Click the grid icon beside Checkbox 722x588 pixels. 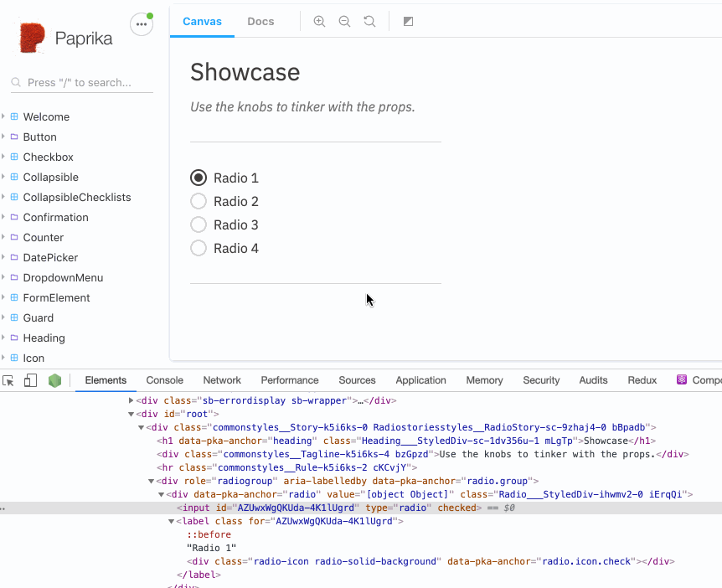point(14,157)
